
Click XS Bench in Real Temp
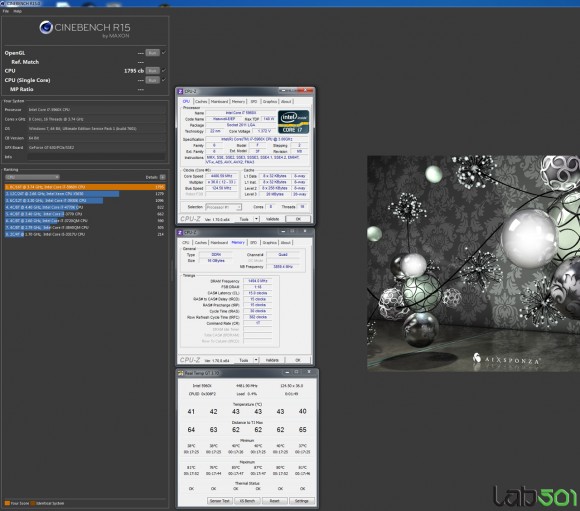(247, 501)
